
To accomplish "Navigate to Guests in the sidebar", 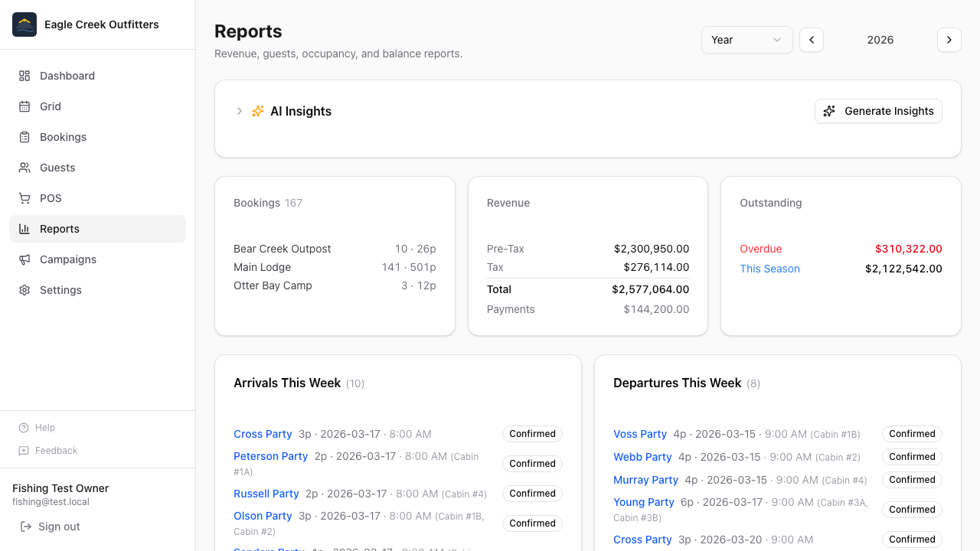I will point(56,168).
